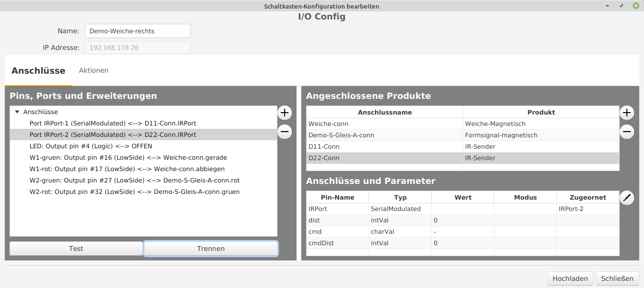Close the dialog with Schließen
This screenshot has height=288, width=644.
(x=617, y=278)
